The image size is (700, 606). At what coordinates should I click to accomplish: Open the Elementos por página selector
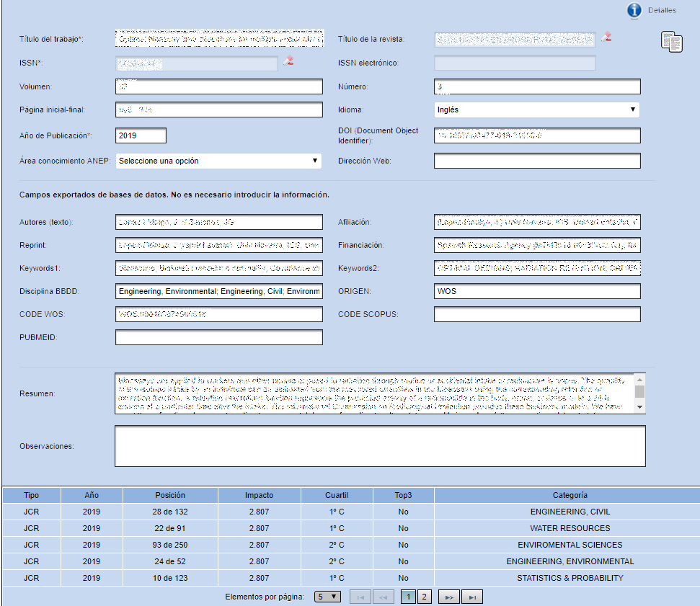click(x=328, y=597)
